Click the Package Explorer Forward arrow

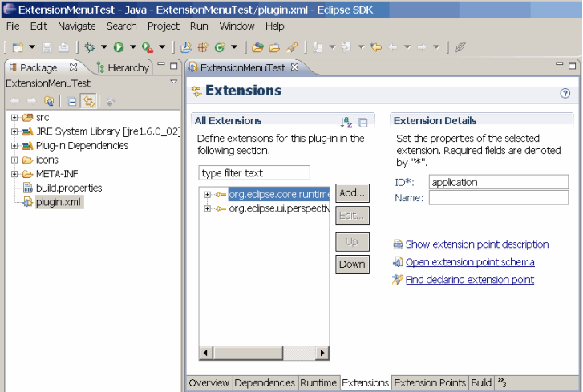click(x=32, y=101)
